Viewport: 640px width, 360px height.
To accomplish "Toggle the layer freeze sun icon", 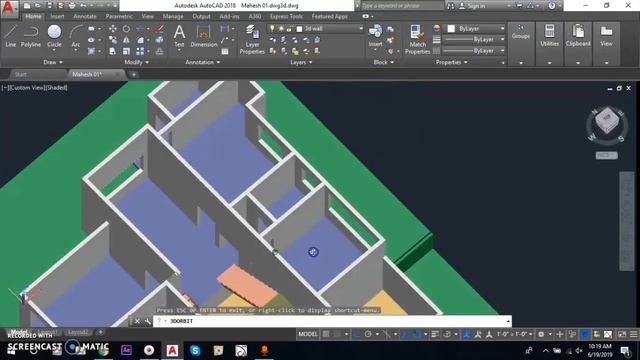I will coord(281,29).
